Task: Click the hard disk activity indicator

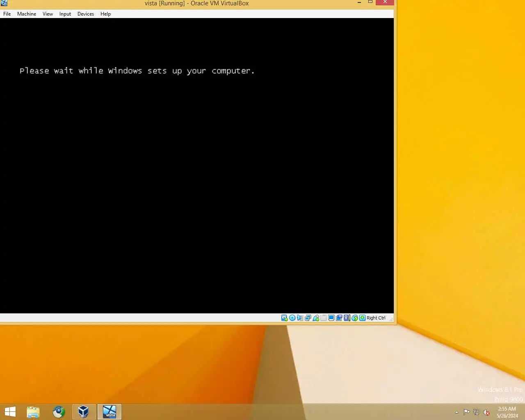Action: (284, 318)
